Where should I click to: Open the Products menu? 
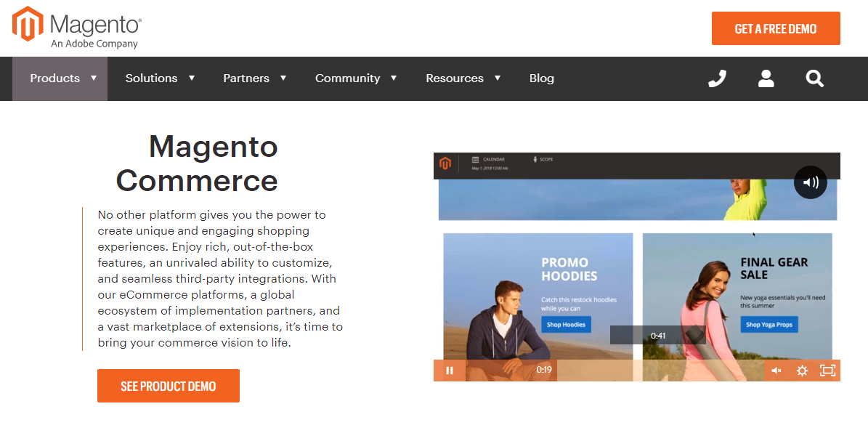click(x=60, y=78)
